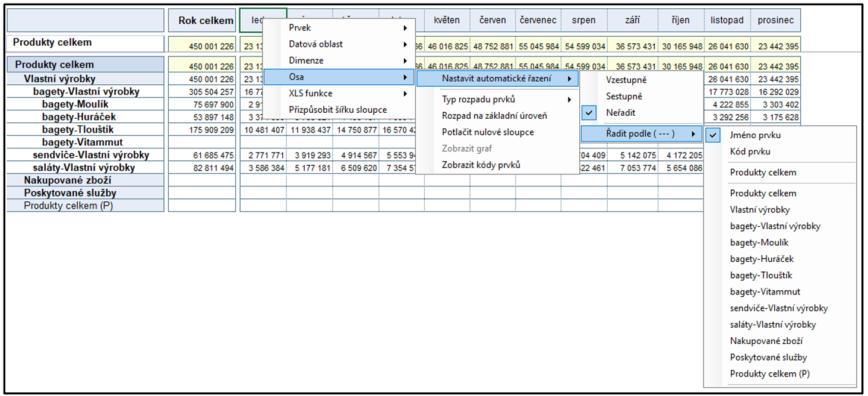Expand Typ rozpadu prvků submenu
Viewport: 868px width, 396px height.
pos(497,99)
